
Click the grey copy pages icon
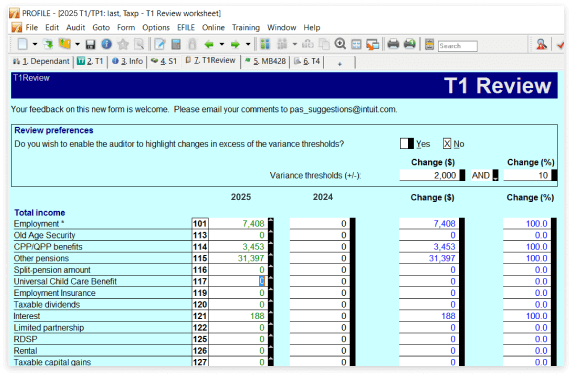tap(324, 44)
